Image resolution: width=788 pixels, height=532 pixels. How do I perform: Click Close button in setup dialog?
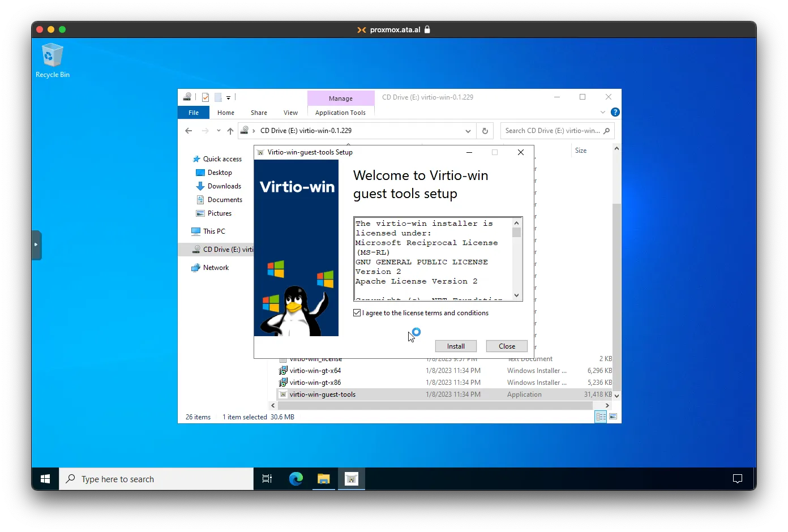point(507,346)
